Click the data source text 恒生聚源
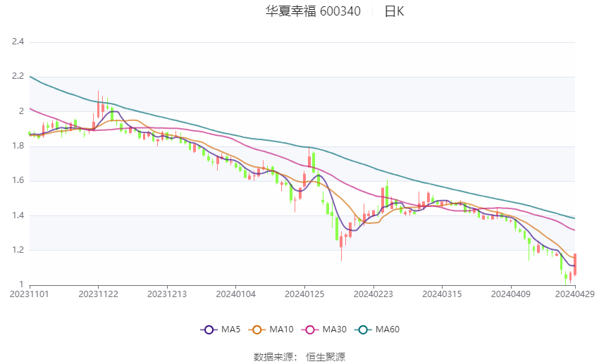Screen dimensions: 599x364 326,357
